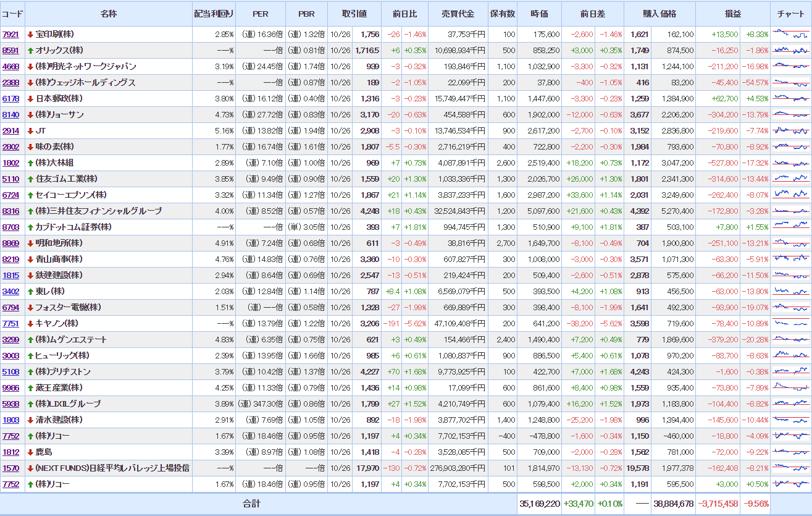
Task: Click the 購入価格 column header
Action: (x=659, y=14)
